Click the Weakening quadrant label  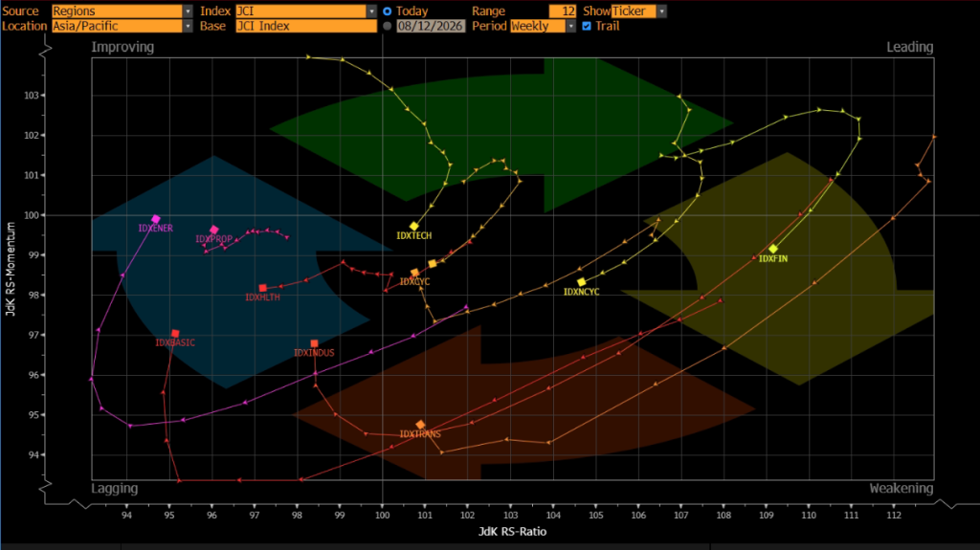pos(902,488)
